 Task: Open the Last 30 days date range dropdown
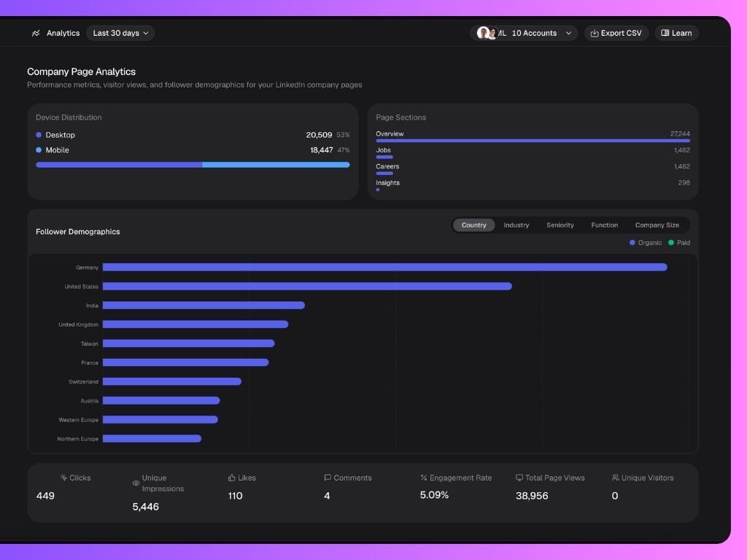120,33
